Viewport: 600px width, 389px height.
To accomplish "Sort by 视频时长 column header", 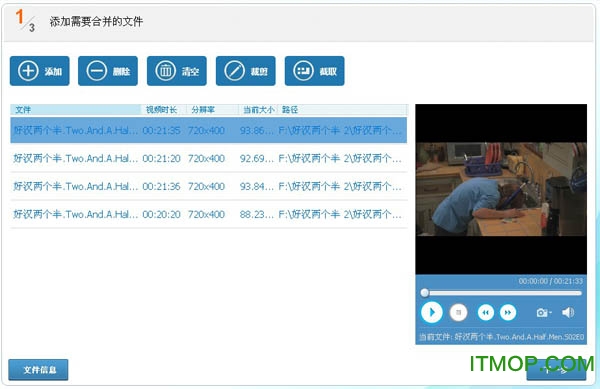I will click(x=164, y=110).
